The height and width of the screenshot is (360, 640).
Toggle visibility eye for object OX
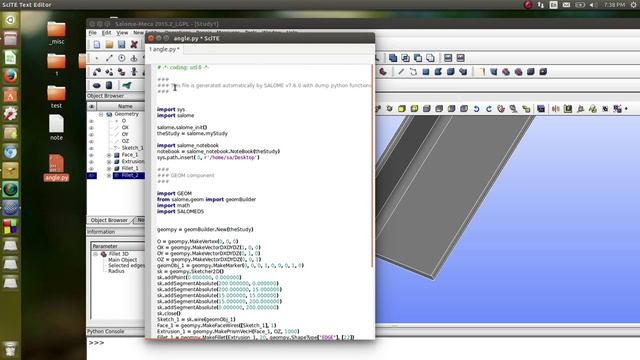click(x=91, y=128)
